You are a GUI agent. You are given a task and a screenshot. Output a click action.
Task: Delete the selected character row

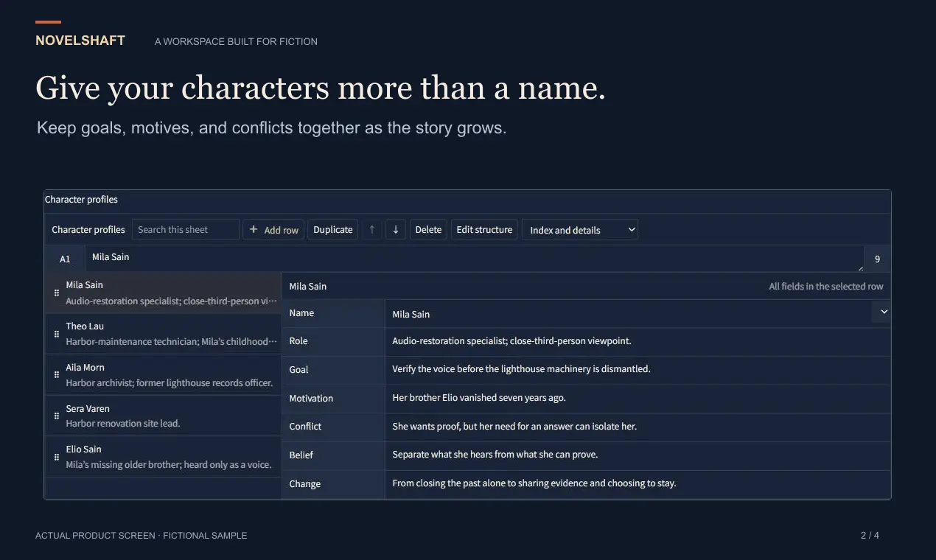pyautogui.click(x=428, y=230)
